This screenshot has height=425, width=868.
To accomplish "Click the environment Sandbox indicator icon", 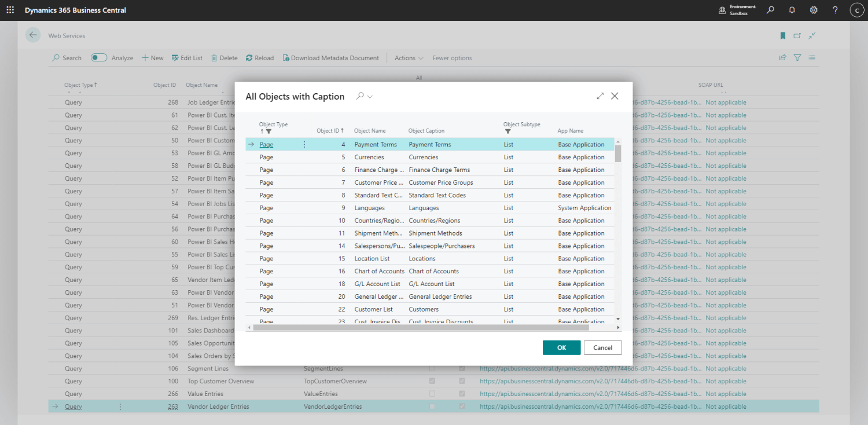I will point(722,10).
